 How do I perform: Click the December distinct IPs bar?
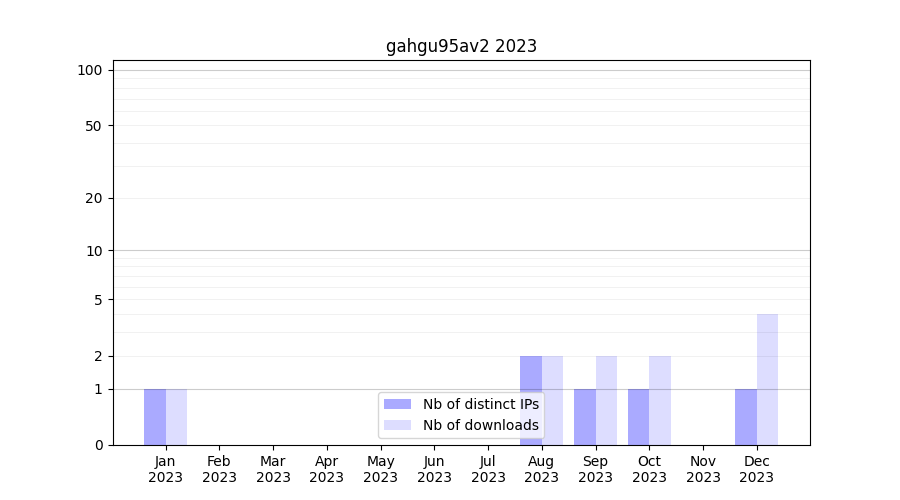[746, 417]
